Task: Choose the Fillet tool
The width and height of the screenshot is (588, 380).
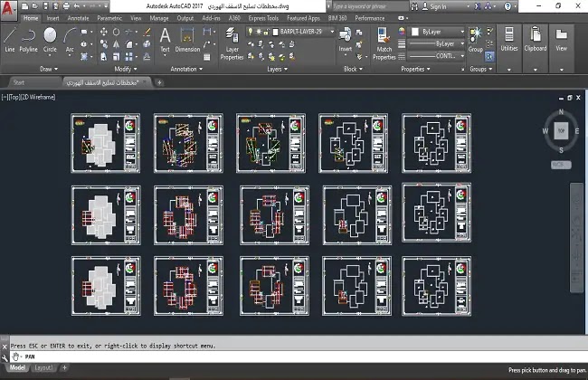Action: coord(128,44)
